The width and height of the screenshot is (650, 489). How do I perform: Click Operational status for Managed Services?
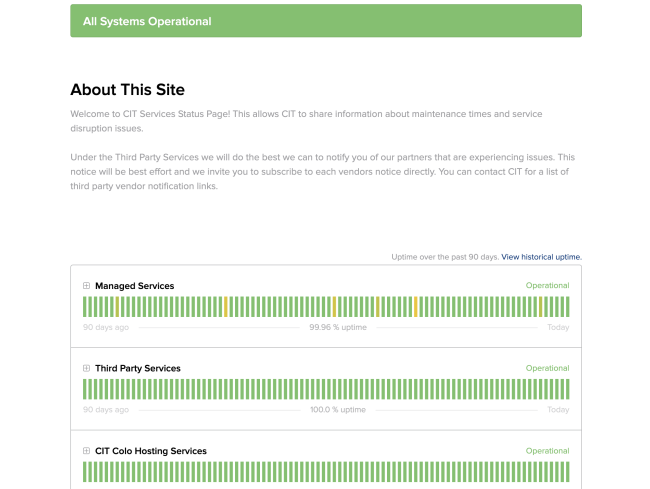548,286
